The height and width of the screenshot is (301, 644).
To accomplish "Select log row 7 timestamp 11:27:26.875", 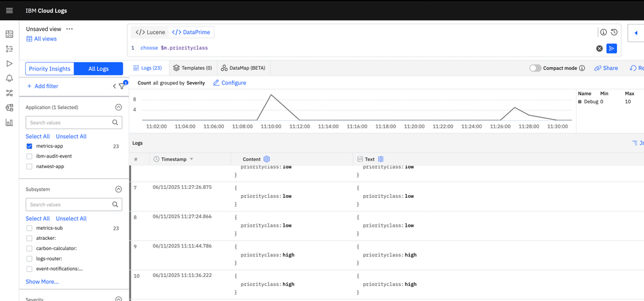I will [x=182, y=186].
